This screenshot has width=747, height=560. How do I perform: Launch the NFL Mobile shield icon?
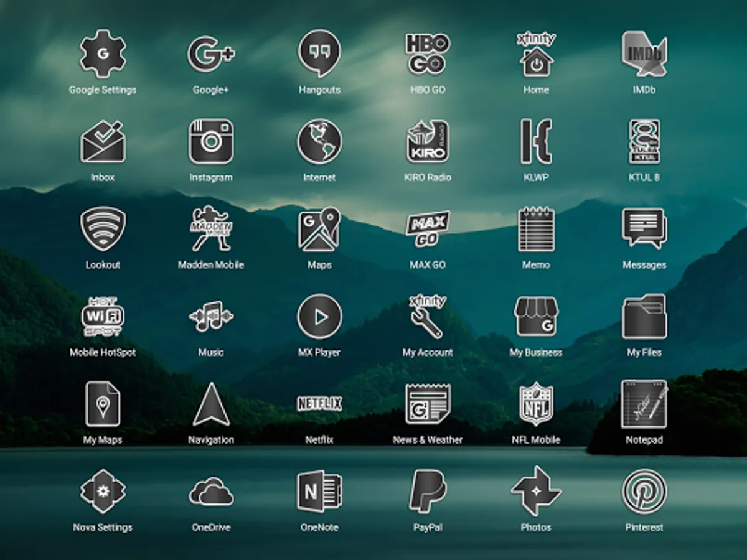(536, 404)
